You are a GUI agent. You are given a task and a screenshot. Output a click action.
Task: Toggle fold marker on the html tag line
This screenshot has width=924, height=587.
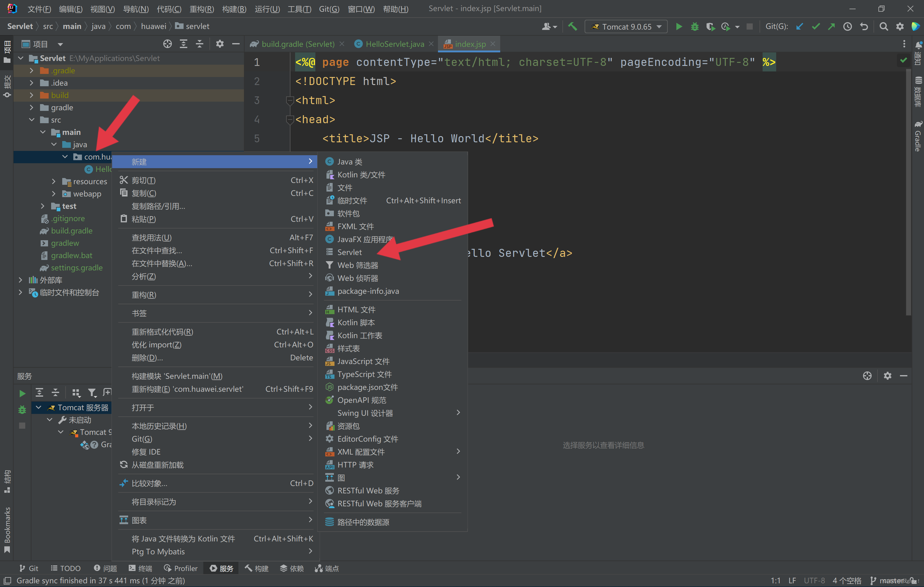pyautogui.click(x=290, y=100)
